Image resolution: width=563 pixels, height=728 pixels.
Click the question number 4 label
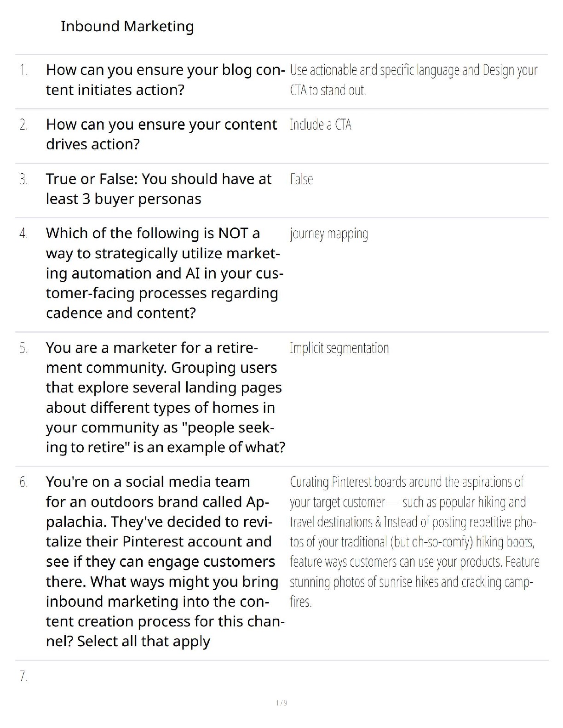(x=23, y=234)
